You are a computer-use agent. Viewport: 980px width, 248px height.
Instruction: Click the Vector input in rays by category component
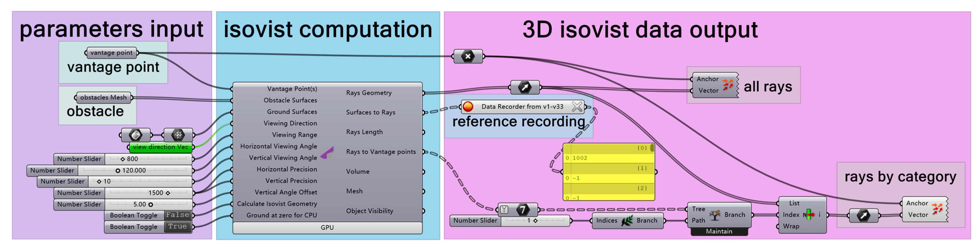click(918, 215)
